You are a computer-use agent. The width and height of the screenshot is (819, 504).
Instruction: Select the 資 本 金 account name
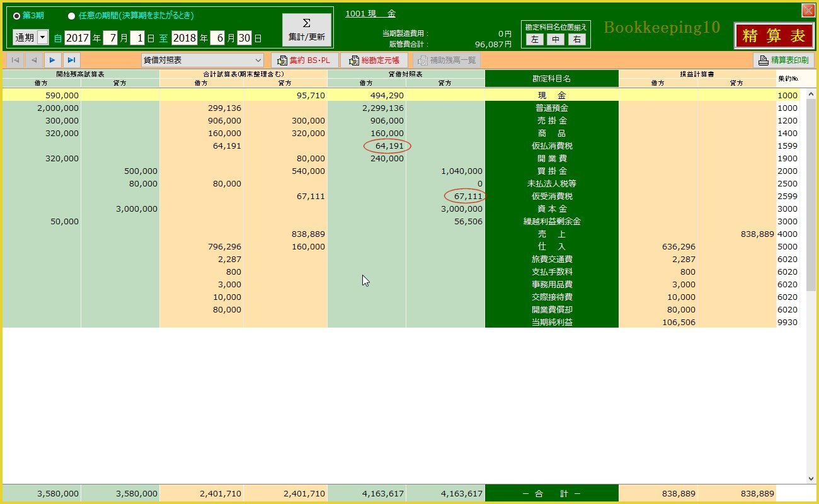pyautogui.click(x=552, y=209)
